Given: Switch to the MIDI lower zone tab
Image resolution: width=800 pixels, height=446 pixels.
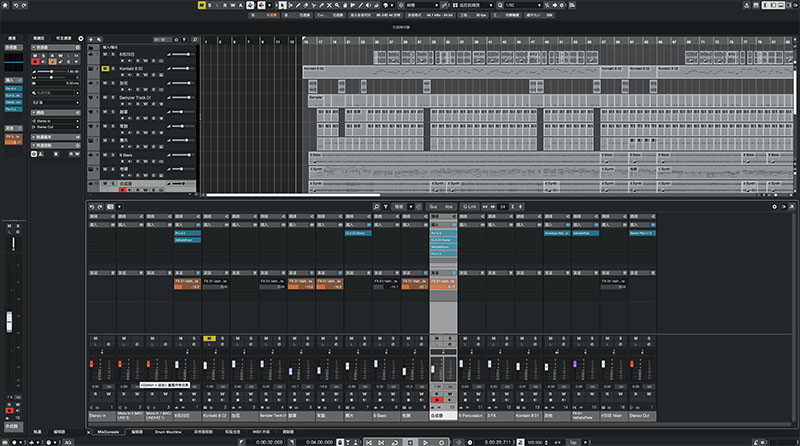Looking at the screenshot, I should pos(261,432).
